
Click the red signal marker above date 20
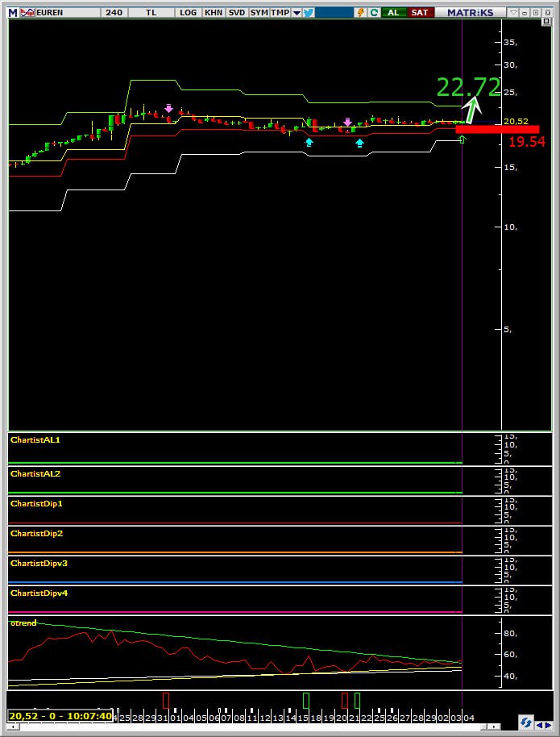pos(345,701)
